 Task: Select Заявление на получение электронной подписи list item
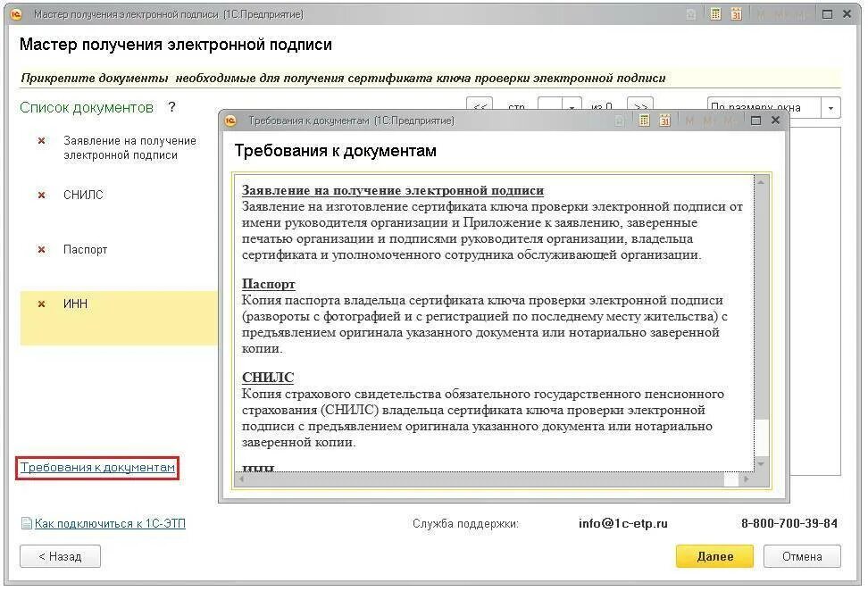(x=129, y=148)
